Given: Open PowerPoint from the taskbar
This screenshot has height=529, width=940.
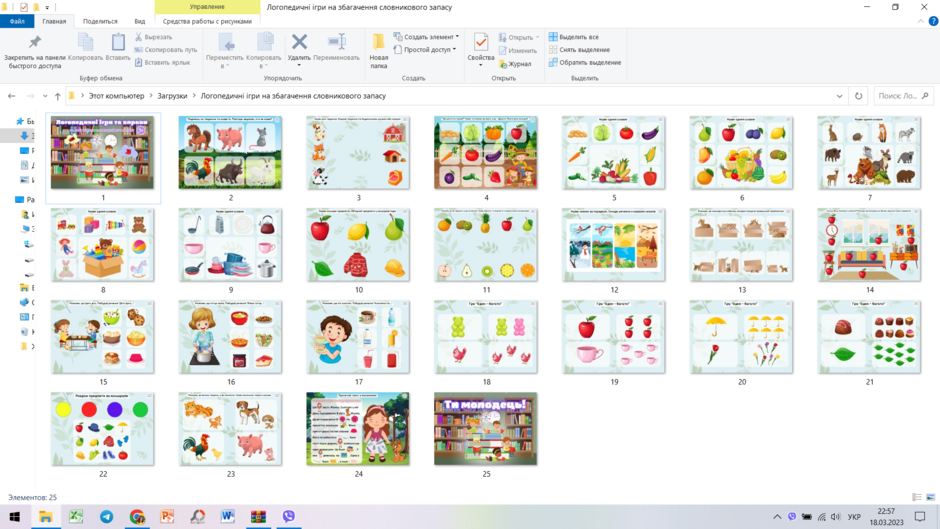Looking at the screenshot, I should (167, 516).
